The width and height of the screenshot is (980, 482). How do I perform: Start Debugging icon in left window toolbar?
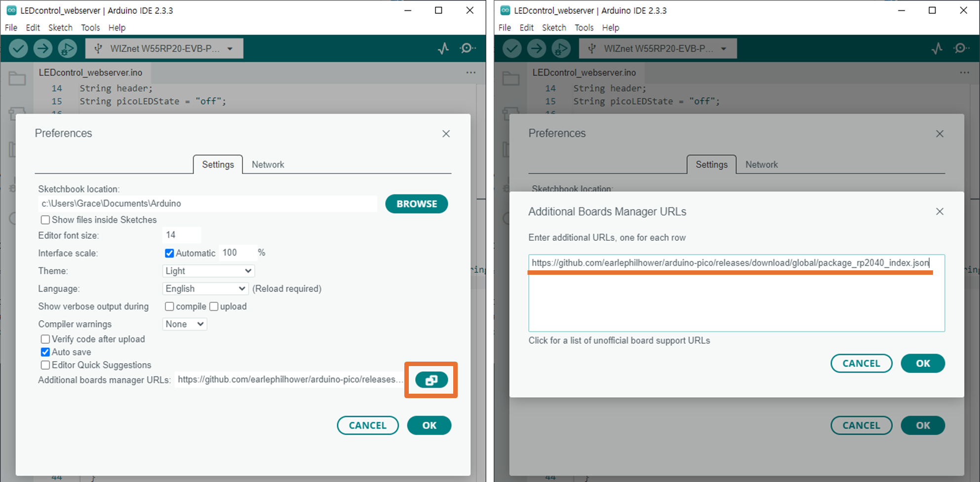[x=67, y=48]
